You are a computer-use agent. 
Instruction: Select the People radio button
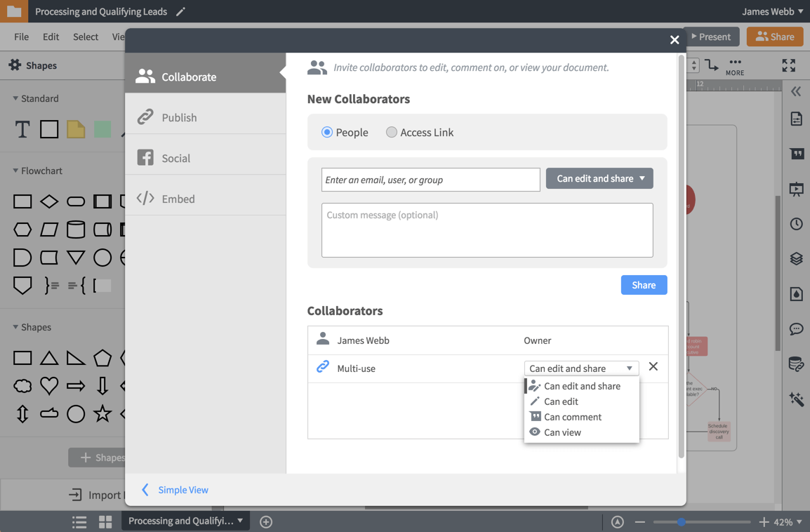[327, 132]
